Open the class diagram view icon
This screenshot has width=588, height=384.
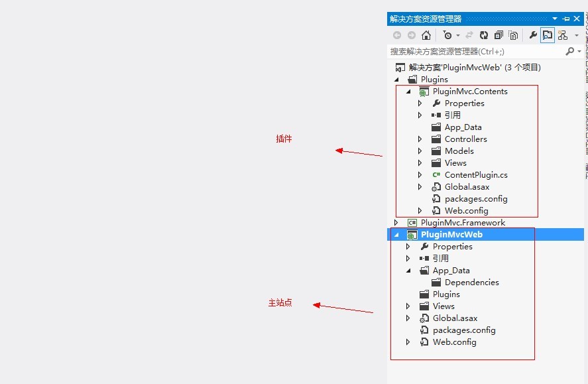click(563, 35)
